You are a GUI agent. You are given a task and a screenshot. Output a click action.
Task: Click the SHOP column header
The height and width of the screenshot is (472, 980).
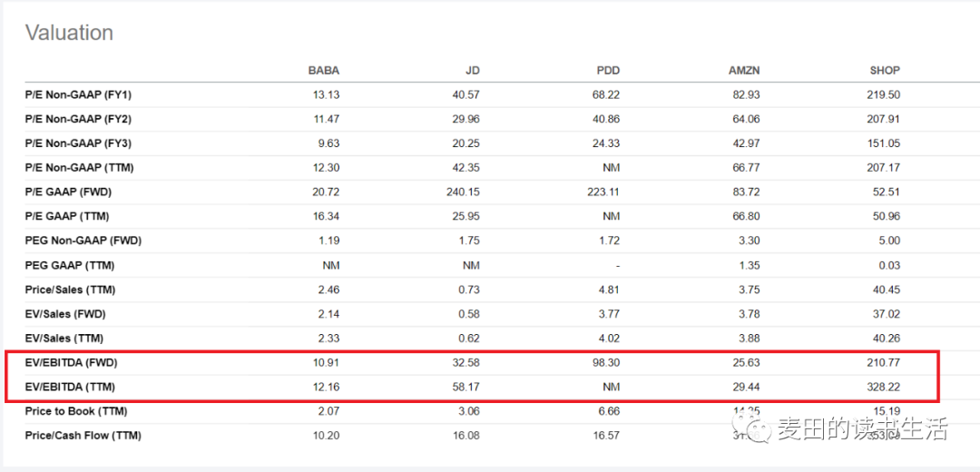point(885,71)
